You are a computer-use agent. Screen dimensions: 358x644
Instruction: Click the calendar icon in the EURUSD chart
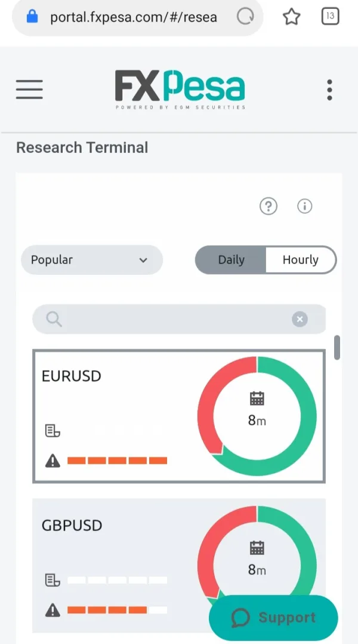click(x=257, y=398)
